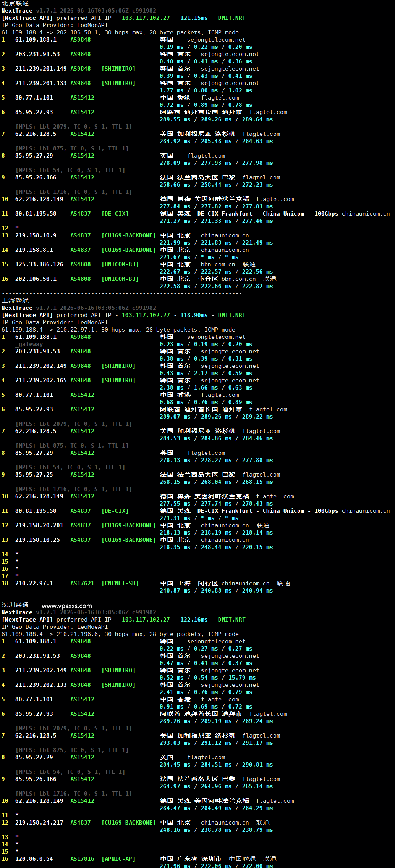Click the 深圳联通 section heading
Image resolution: width=395 pixels, height=868 pixels.
pos(15,605)
